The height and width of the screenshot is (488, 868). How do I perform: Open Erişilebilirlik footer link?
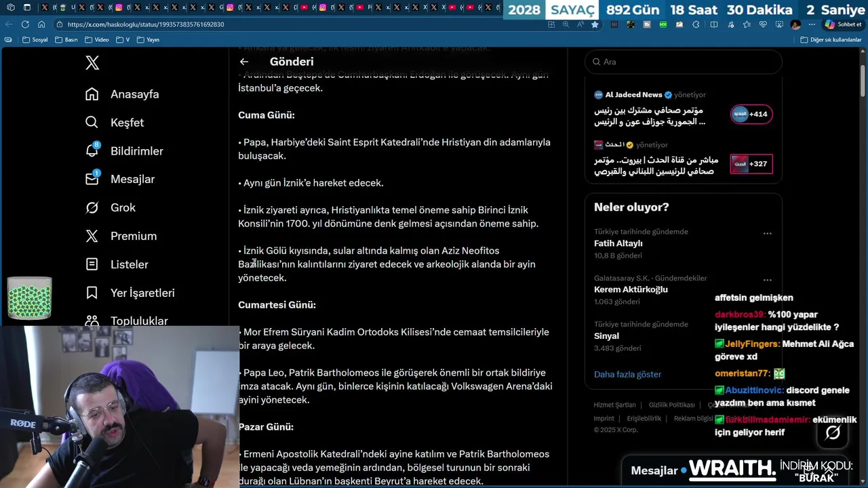pos(644,419)
